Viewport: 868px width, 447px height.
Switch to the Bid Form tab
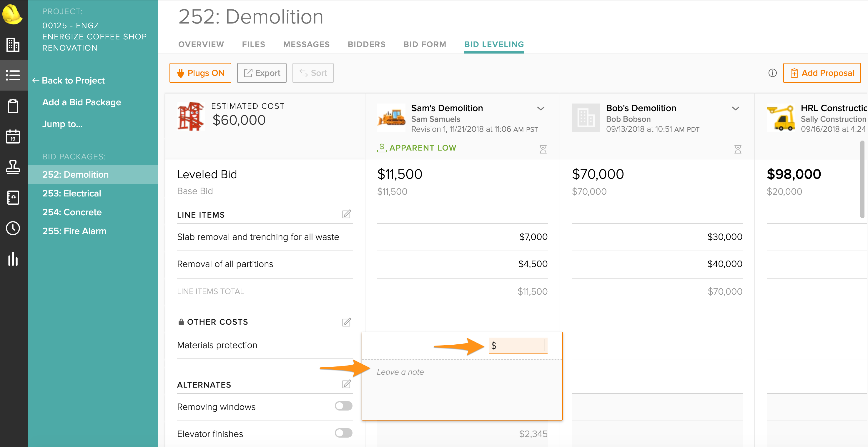(425, 44)
